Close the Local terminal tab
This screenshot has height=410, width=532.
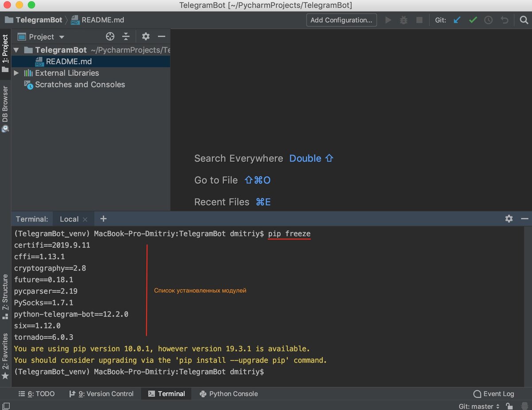(x=85, y=219)
